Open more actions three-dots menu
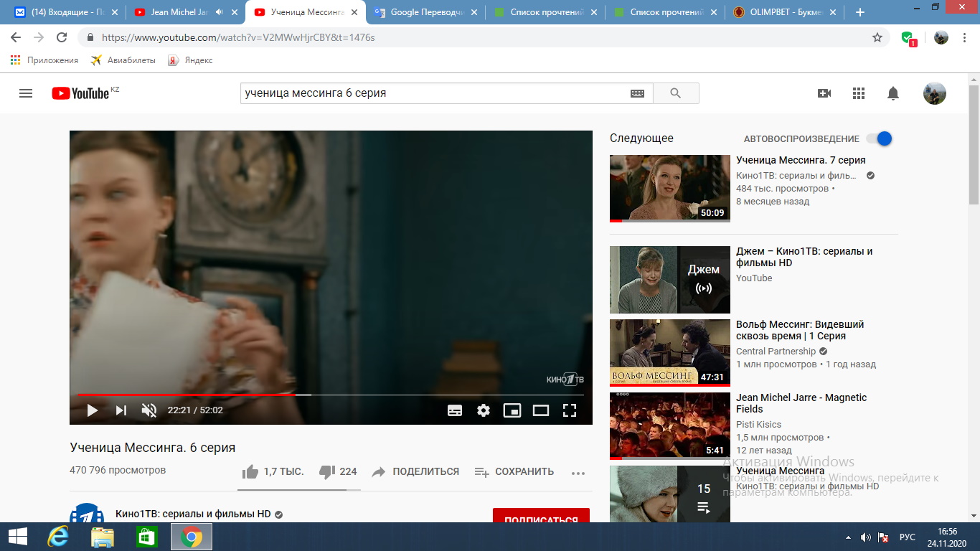Screen dimensions: 980x551 pos(578,473)
